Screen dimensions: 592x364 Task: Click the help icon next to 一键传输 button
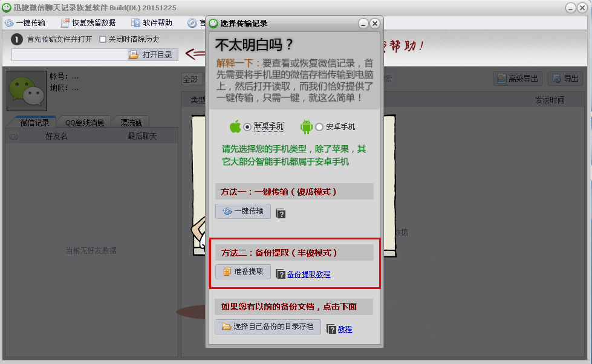tap(281, 213)
